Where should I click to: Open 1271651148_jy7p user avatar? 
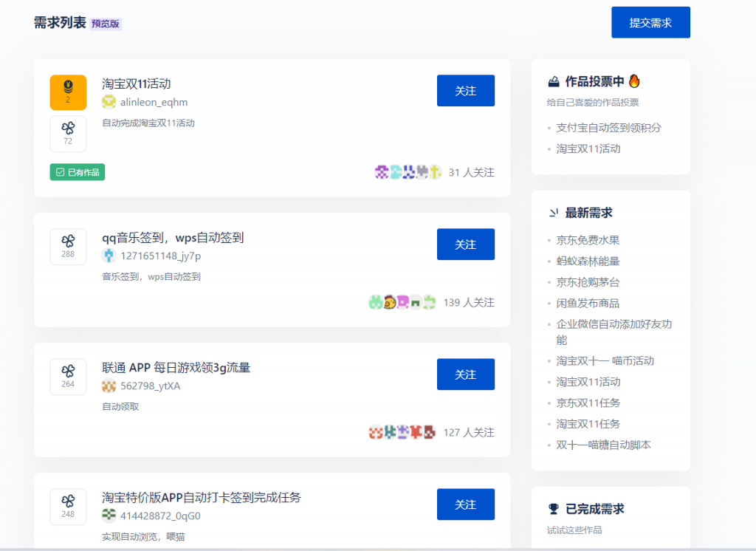[x=109, y=256]
